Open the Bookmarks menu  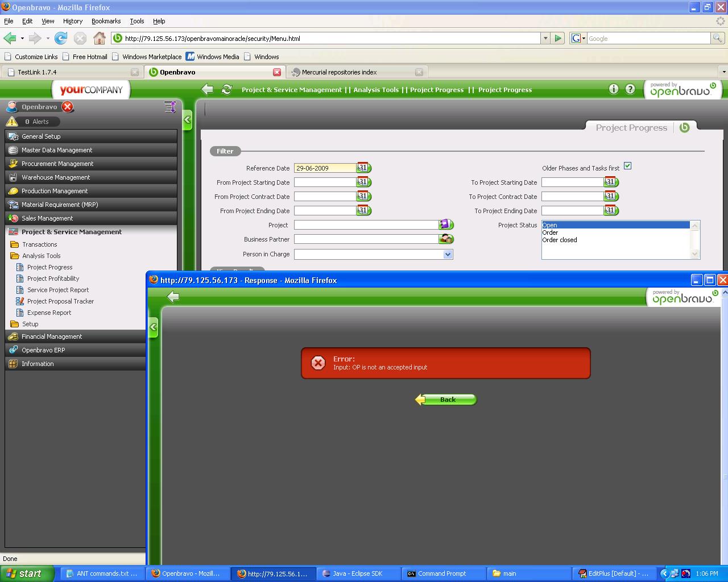point(106,21)
